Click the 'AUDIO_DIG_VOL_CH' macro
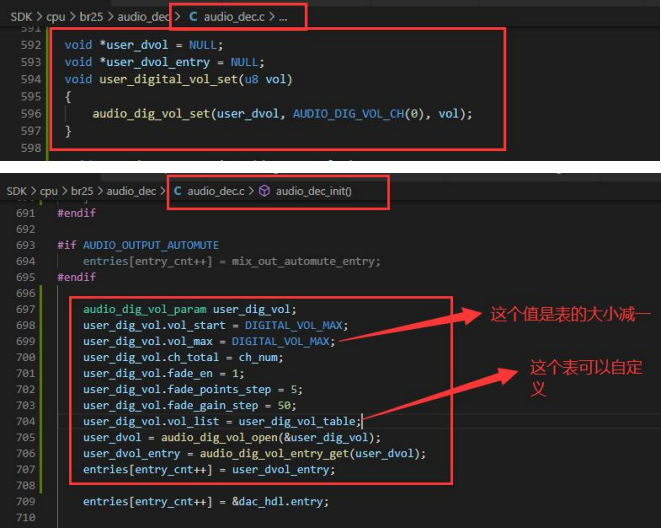The height and width of the screenshot is (528, 661). click(x=348, y=114)
